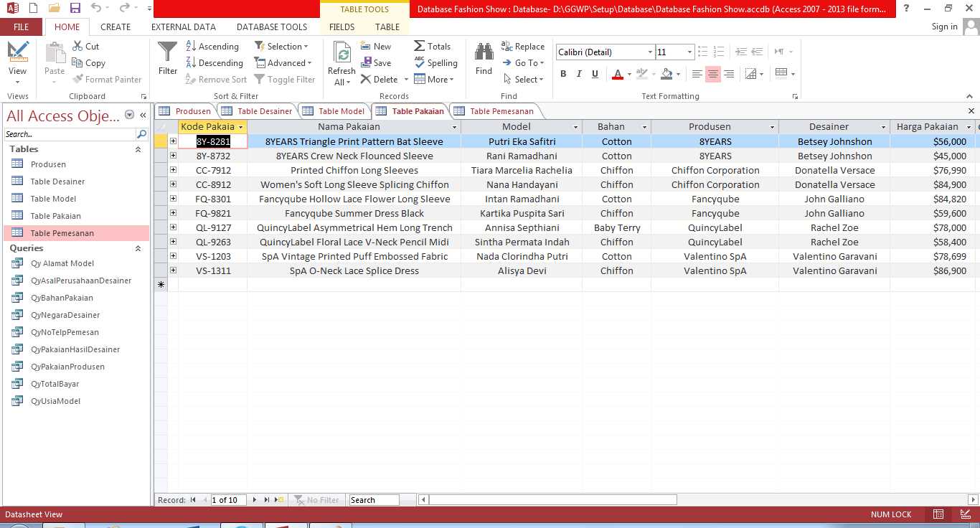This screenshot has width=980, height=528.
Task: Switch to EXTERNAL DATA ribbon tab
Action: [x=184, y=27]
